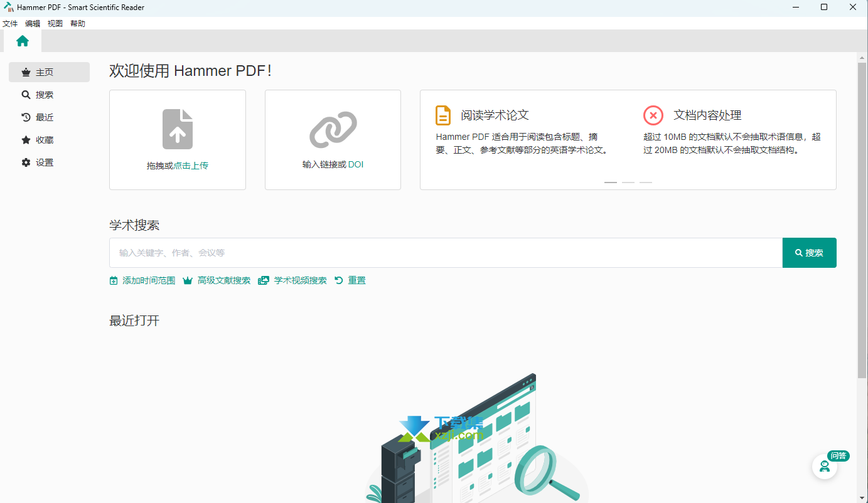Click the 点击上传 link
The width and height of the screenshot is (868, 503).
point(191,166)
